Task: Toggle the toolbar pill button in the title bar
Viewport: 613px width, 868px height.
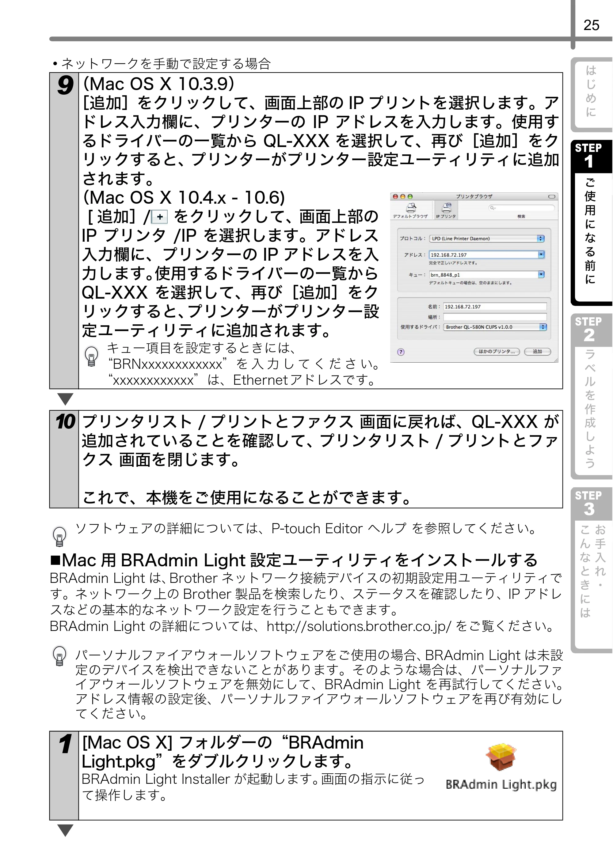Action: [552, 197]
